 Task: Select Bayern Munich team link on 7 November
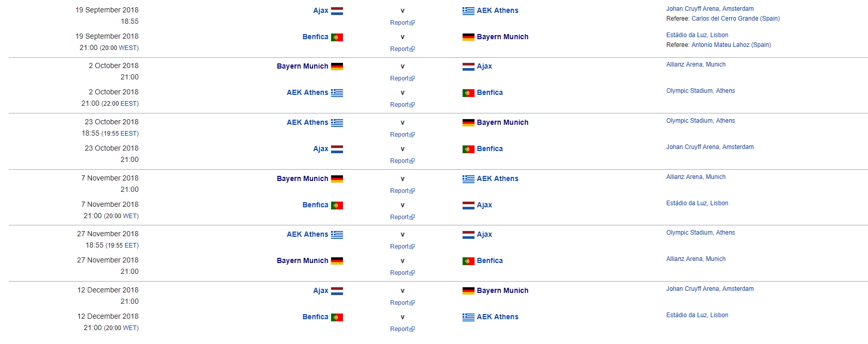[302, 178]
